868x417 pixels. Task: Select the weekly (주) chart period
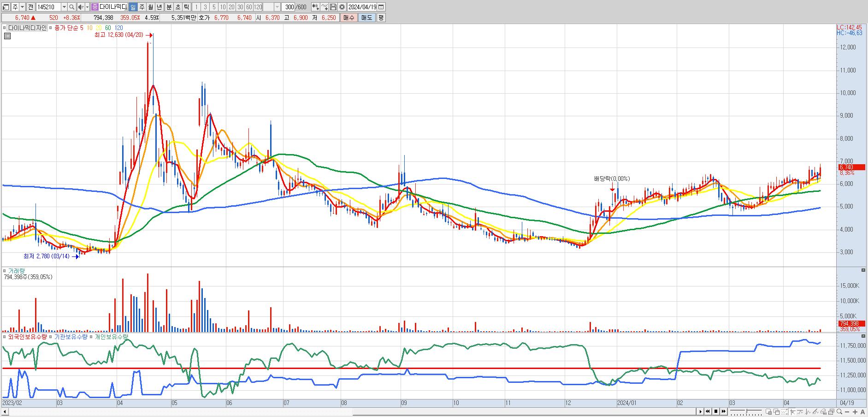(x=142, y=7)
